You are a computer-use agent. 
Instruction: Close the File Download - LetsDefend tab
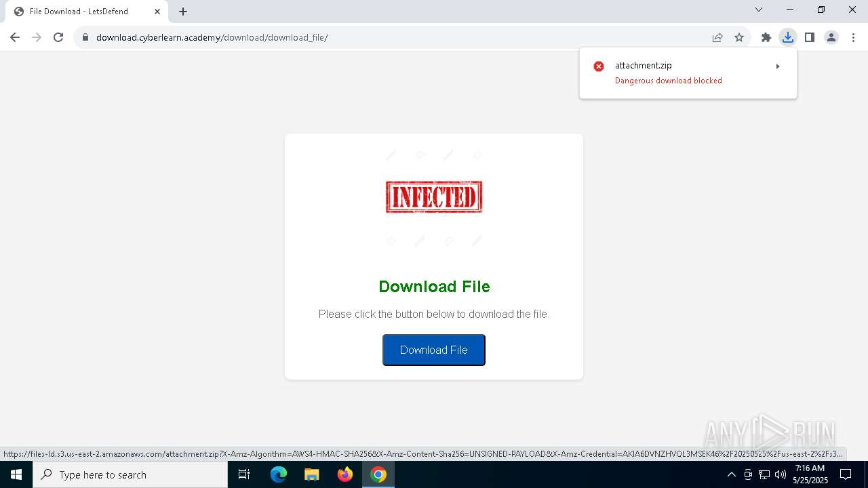coord(157,12)
